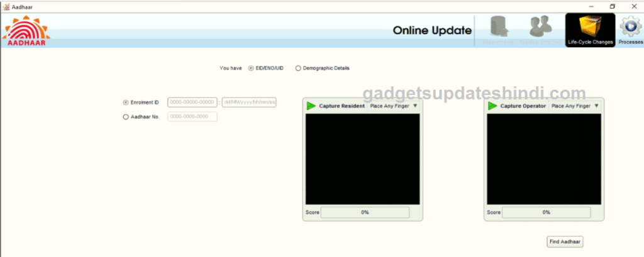The image size is (644, 257).
Task: Select the EID/ENO/UID radio option
Action: (x=251, y=68)
